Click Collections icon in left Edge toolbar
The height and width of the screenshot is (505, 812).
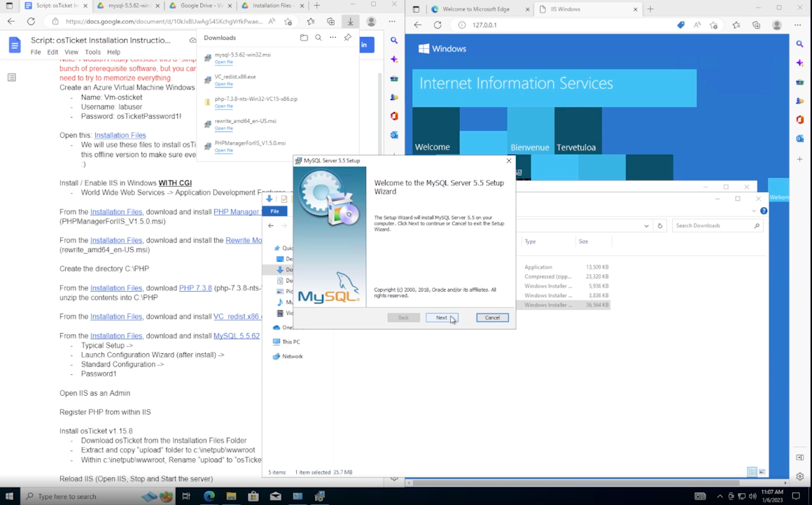[x=330, y=22]
